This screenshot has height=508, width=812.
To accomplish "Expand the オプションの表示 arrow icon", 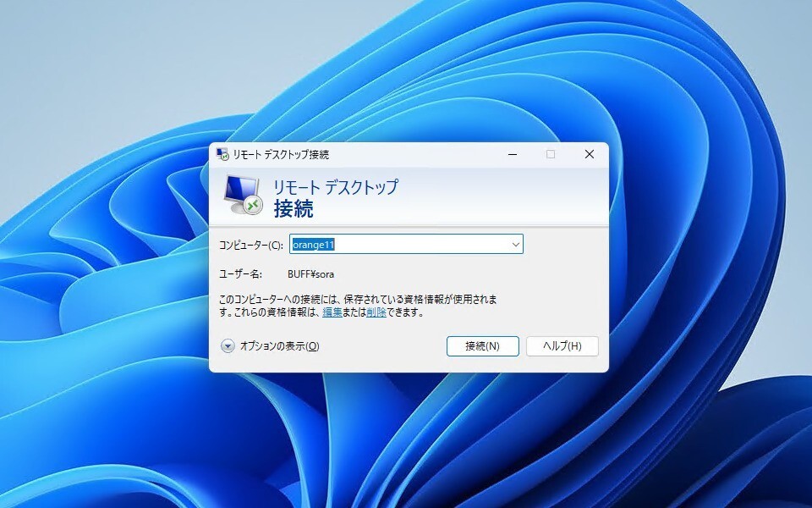I will [x=228, y=346].
